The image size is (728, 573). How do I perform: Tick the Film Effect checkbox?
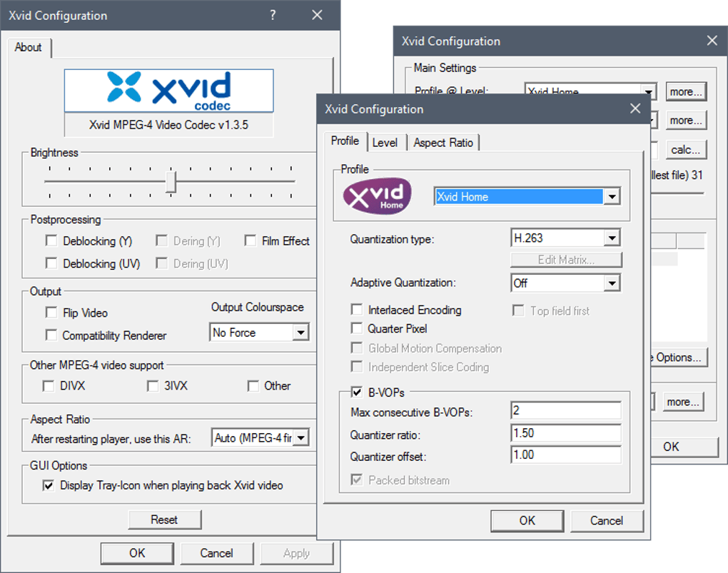251,240
